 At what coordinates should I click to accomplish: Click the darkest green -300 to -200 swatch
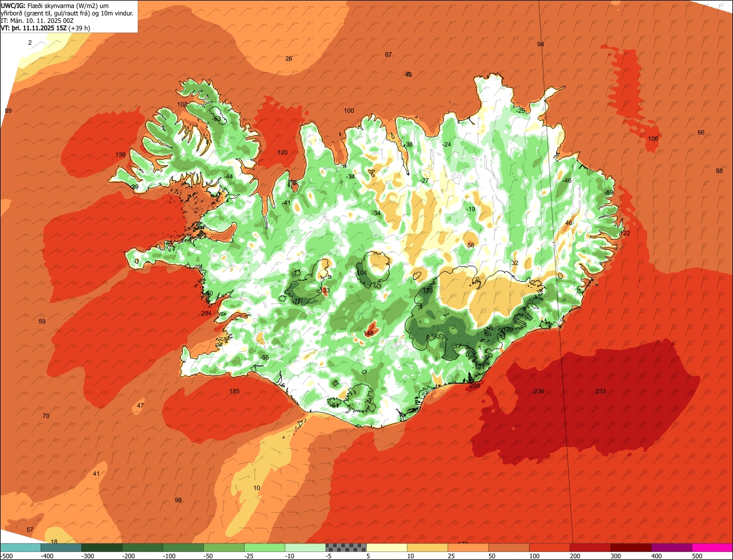pos(101,547)
